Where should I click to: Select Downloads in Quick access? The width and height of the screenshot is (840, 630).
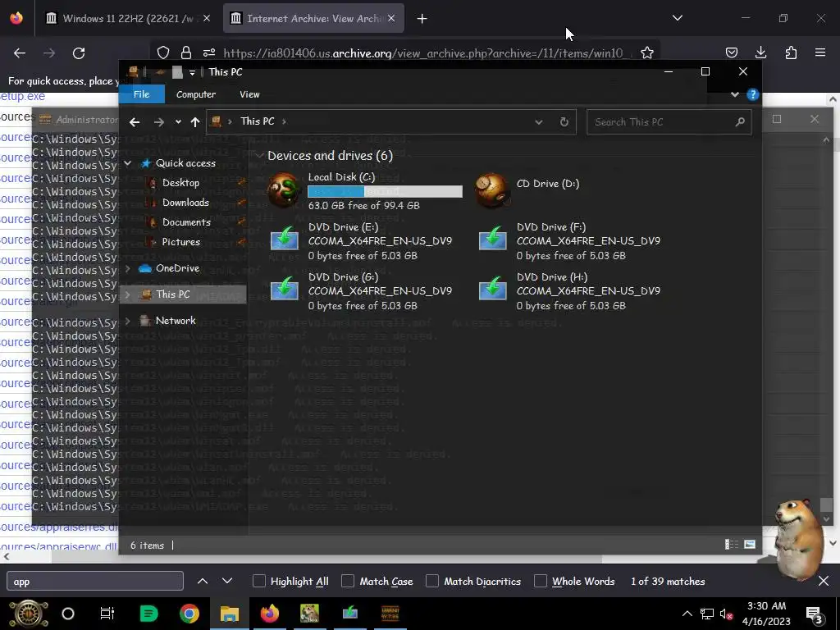tap(185, 203)
